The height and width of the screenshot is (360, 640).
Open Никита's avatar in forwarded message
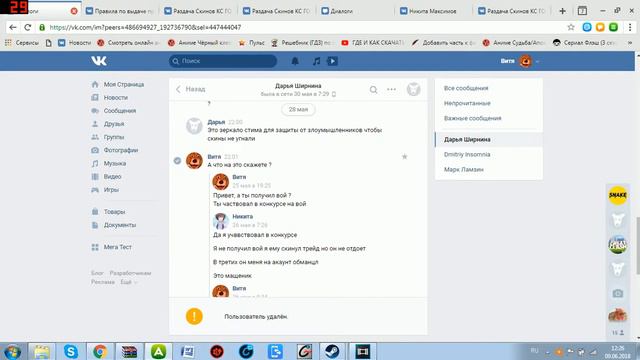pyautogui.click(x=221, y=221)
